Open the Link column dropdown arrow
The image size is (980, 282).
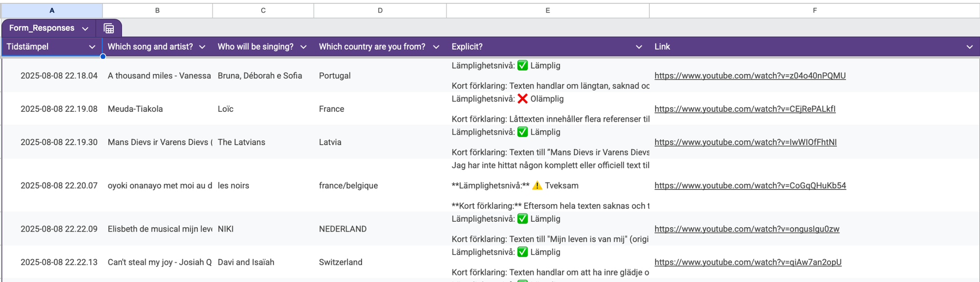pos(969,47)
